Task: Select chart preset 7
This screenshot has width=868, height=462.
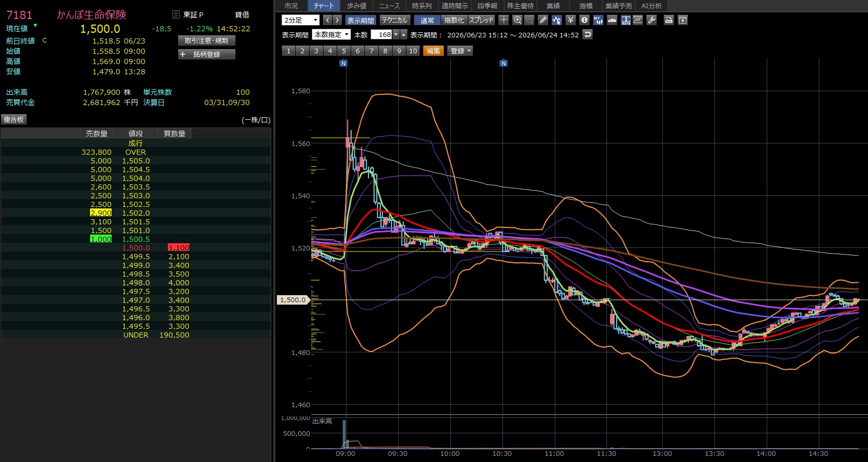Action: click(x=372, y=51)
